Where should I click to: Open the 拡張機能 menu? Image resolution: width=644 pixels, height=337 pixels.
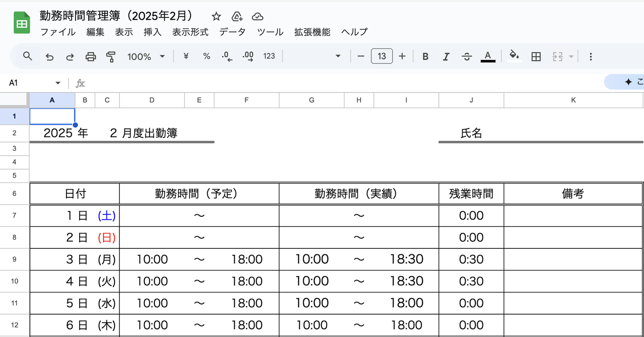click(x=312, y=32)
